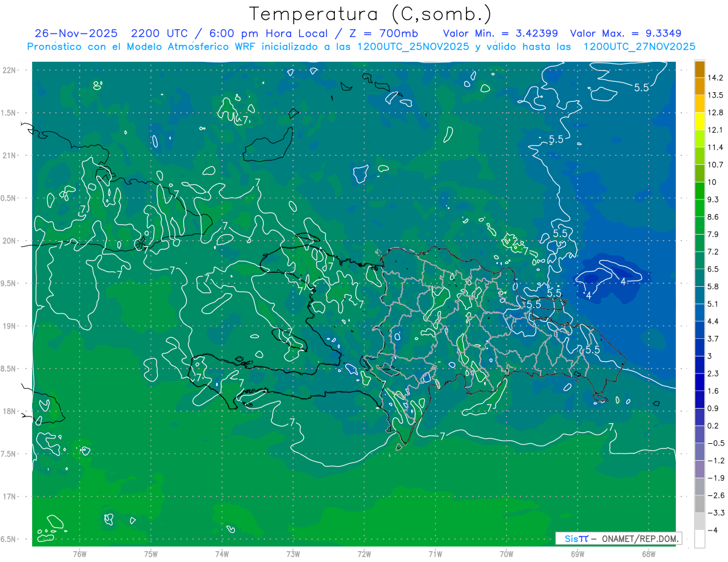The width and height of the screenshot is (728, 562).
Task: Click the "69W" longitude label
Action: click(578, 554)
